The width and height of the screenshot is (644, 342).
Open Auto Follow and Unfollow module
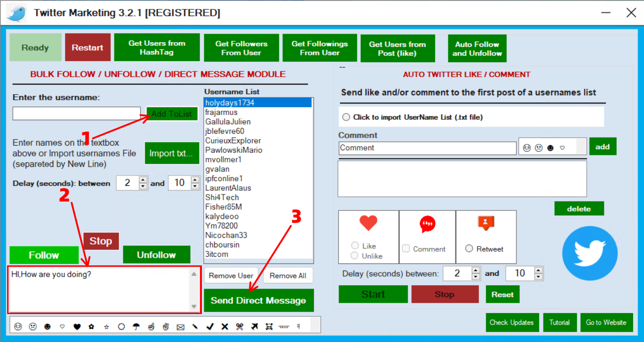click(x=477, y=48)
